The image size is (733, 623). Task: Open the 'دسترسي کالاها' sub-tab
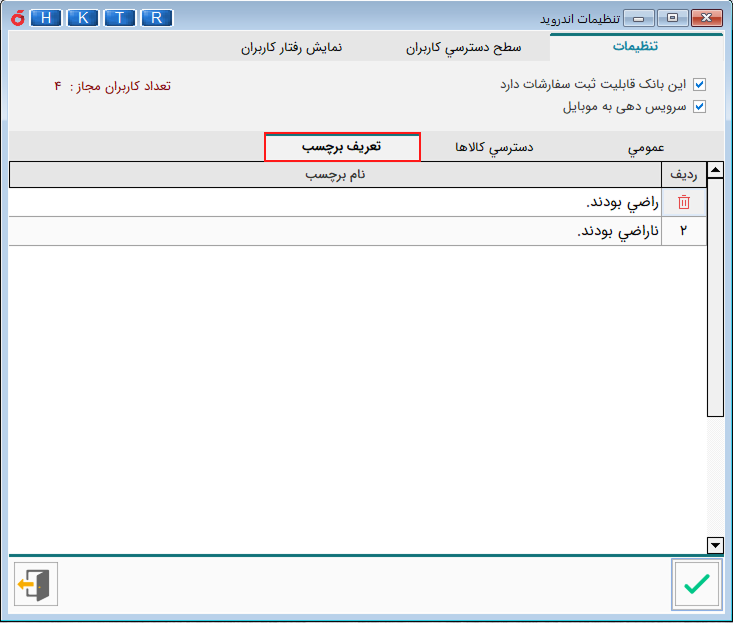[x=494, y=147]
